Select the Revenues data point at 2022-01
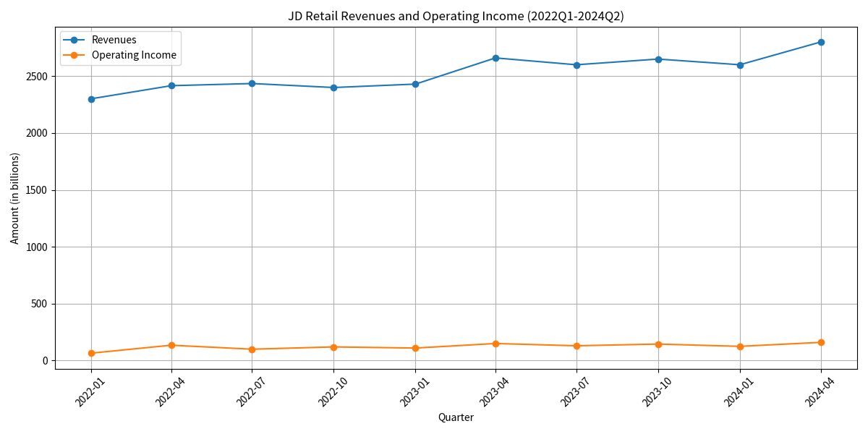868x434 pixels. pyautogui.click(x=91, y=99)
